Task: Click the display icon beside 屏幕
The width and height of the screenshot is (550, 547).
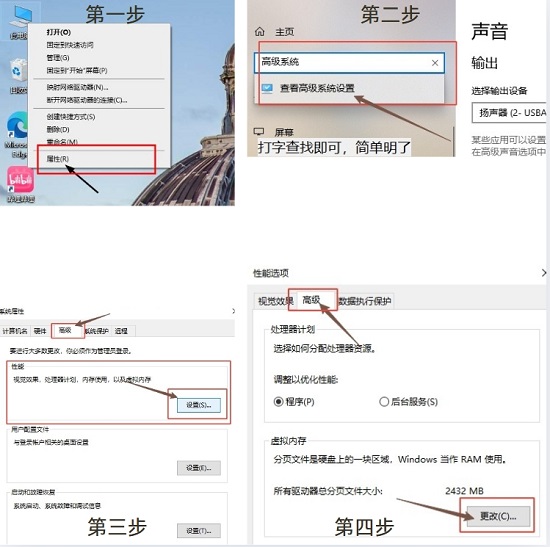Action: point(259,132)
